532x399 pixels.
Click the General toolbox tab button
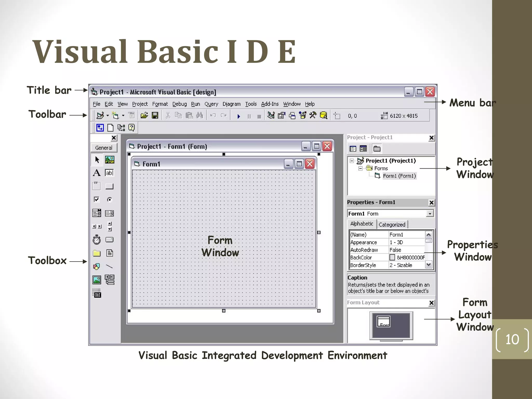tap(104, 148)
